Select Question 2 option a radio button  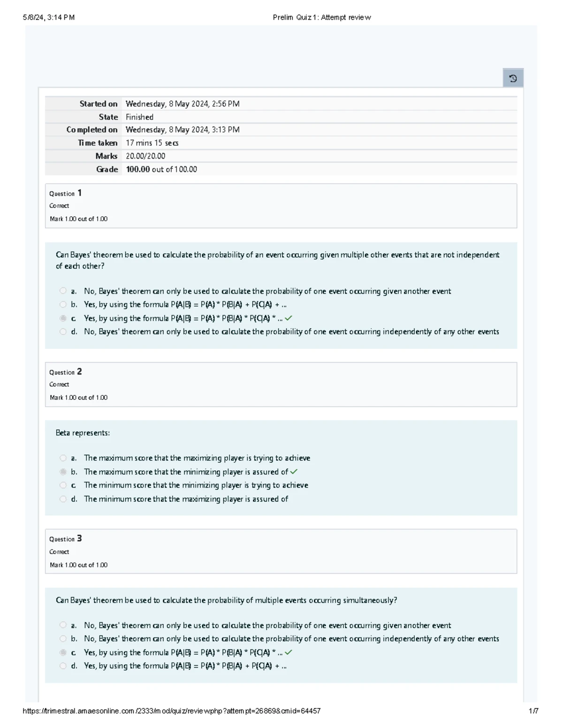click(x=63, y=458)
